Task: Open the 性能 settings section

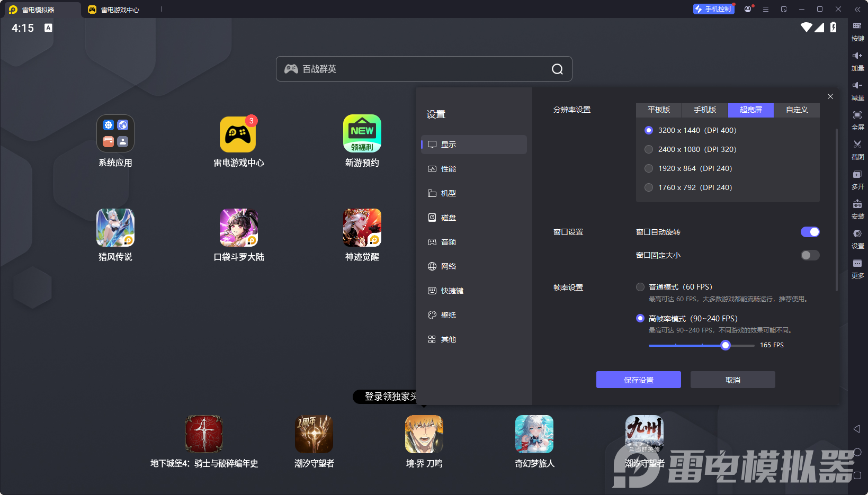Action: tap(474, 169)
